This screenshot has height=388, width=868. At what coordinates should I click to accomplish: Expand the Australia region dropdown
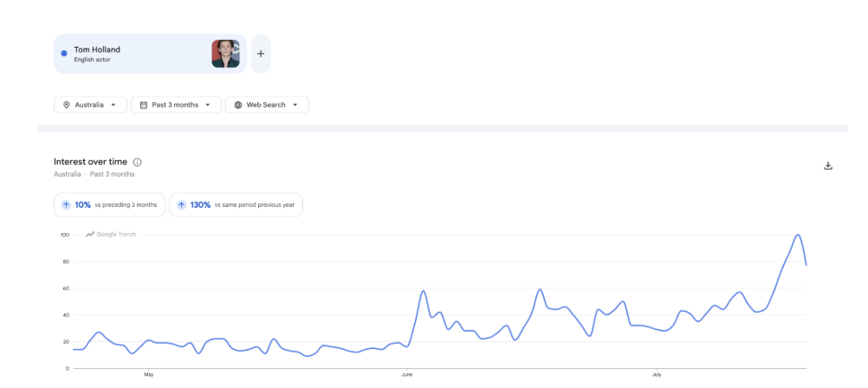[x=90, y=105]
